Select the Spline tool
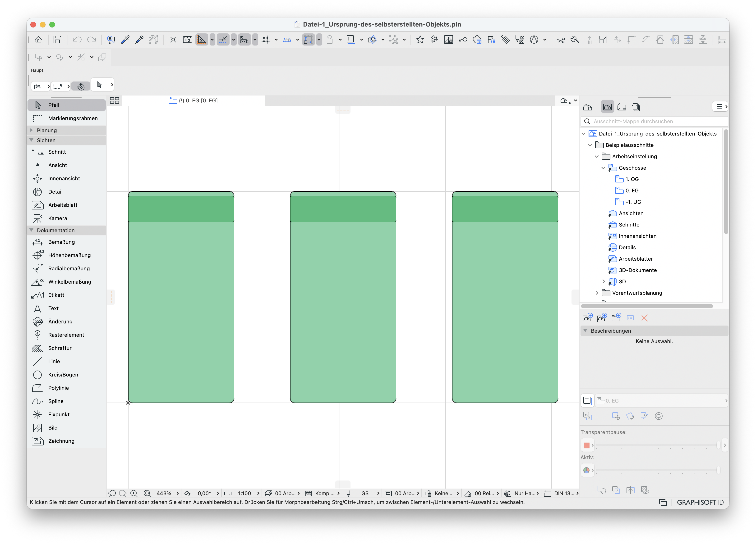 click(x=66, y=401)
